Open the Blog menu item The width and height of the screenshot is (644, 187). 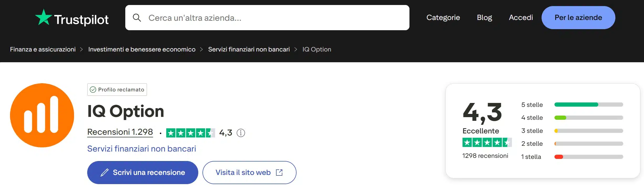coord(484,18)
